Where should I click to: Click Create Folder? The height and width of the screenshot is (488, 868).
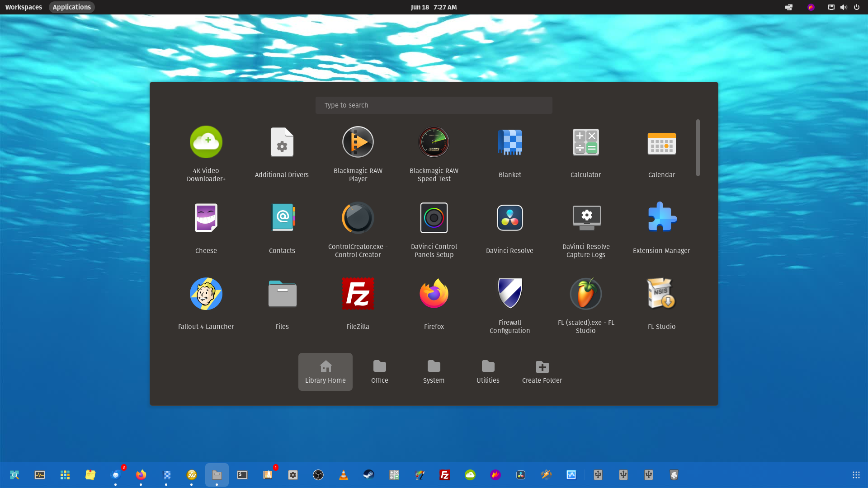coord(542,372)
